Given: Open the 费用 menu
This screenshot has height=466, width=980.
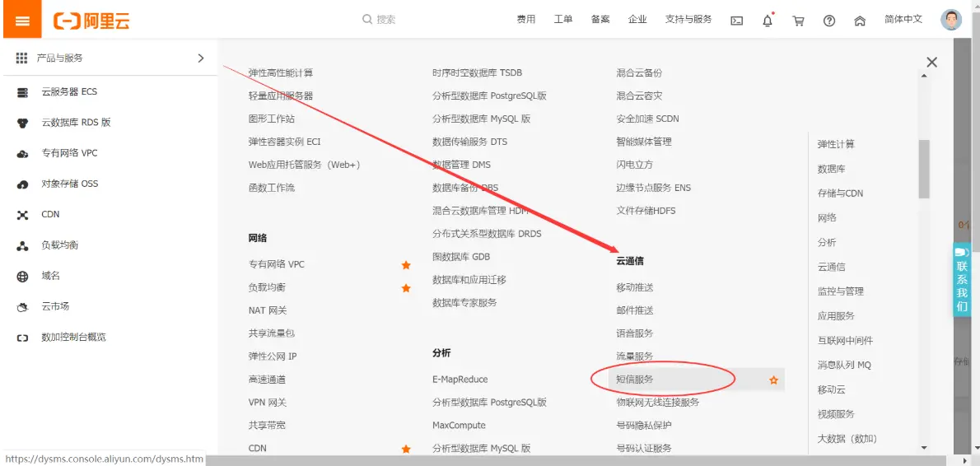Looking at the screenshot, I should coord(525,20).
